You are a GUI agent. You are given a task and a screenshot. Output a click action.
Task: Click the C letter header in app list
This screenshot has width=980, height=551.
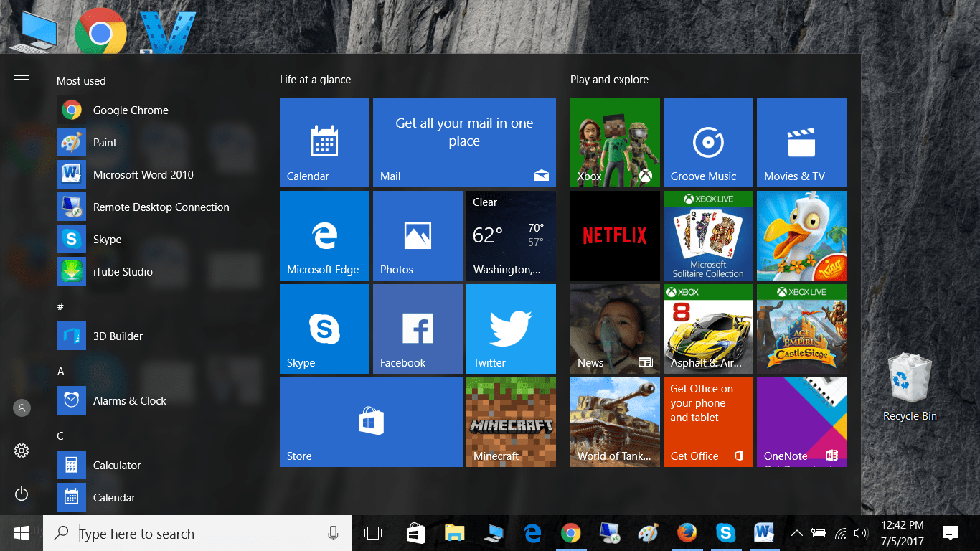[x=60, y=435]
